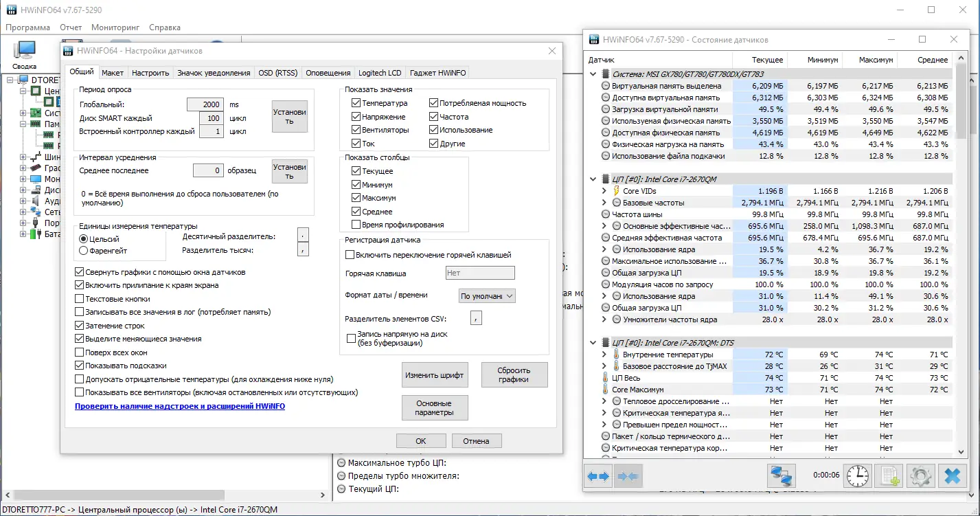Click the Сбросить графики button
Image resolution: width=980 pixels, height=516 pixels.
click(x=514, y=375)
